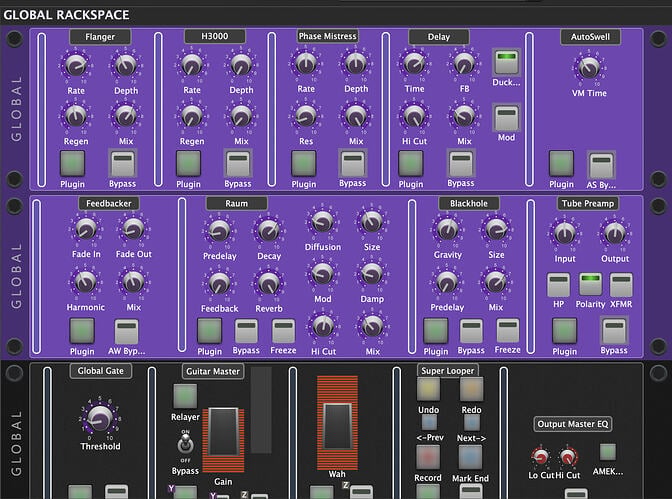This screenshot has height=499, width=672.
Task: Click the Super Looper Redo pad
Action: click(471, 389)
